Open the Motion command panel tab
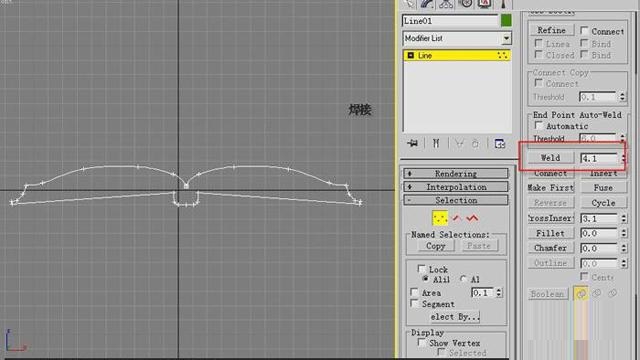The width and height of the screenshot is (640, 360). pos(465,4)
